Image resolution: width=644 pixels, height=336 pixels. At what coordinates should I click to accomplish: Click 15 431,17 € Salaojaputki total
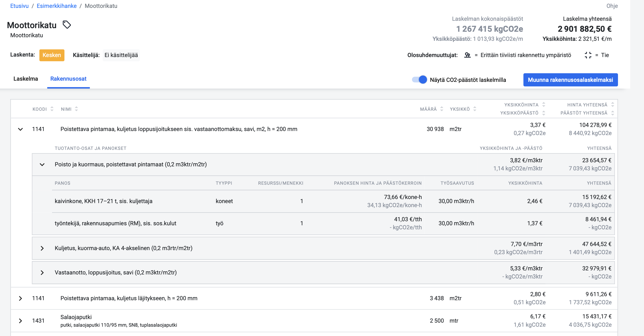click(597, 316)
